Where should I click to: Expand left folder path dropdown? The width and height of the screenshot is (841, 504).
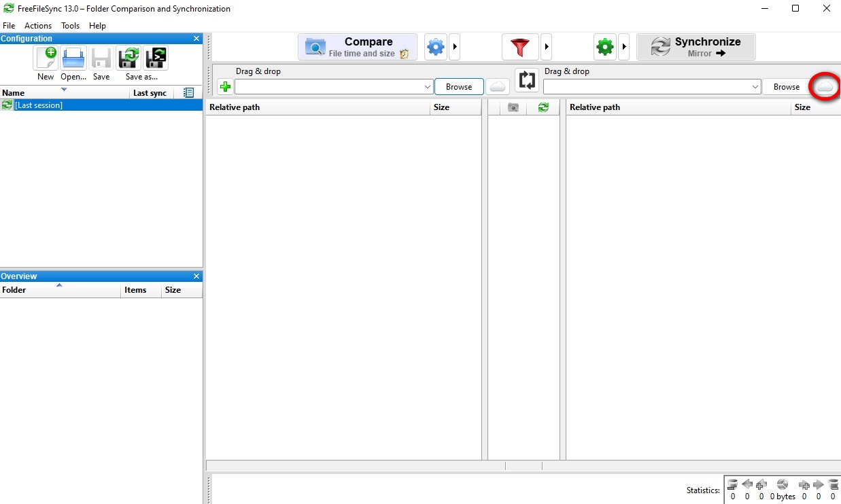[x=428, y=87]
